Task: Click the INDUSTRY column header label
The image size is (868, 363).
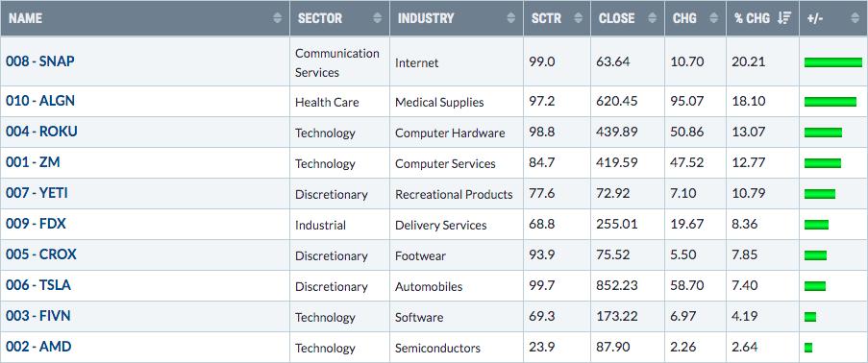Action: (x=426, y=17)
